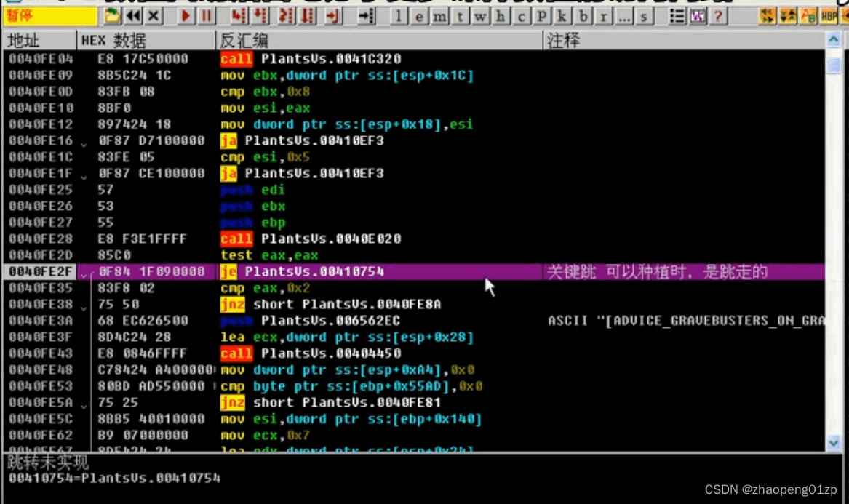The width and height of the screenshot is (849, 504).
Task: Click the HEX data column header
Action: pos(146,41)
